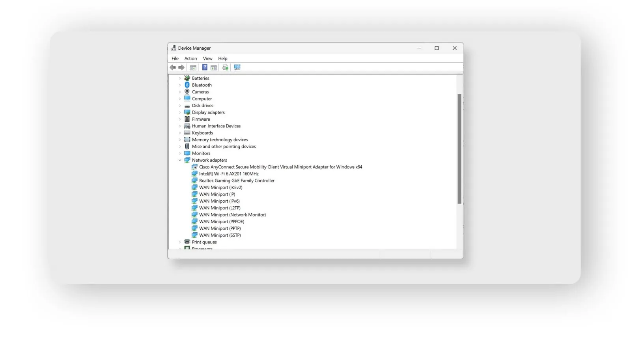
Task: Expand the Display adapters category
Action: click(180, 112)
